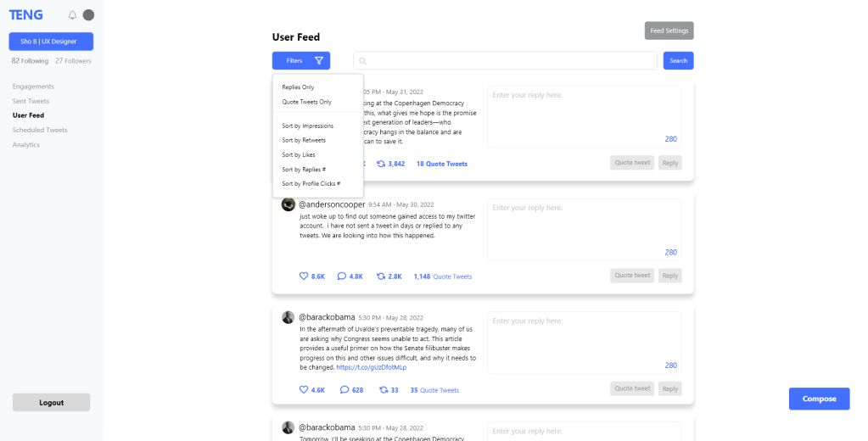Click the funnel icon on Filters button
Image resolution: width=868 pixels, height=441 pixels.
click(x=319, y=61)
